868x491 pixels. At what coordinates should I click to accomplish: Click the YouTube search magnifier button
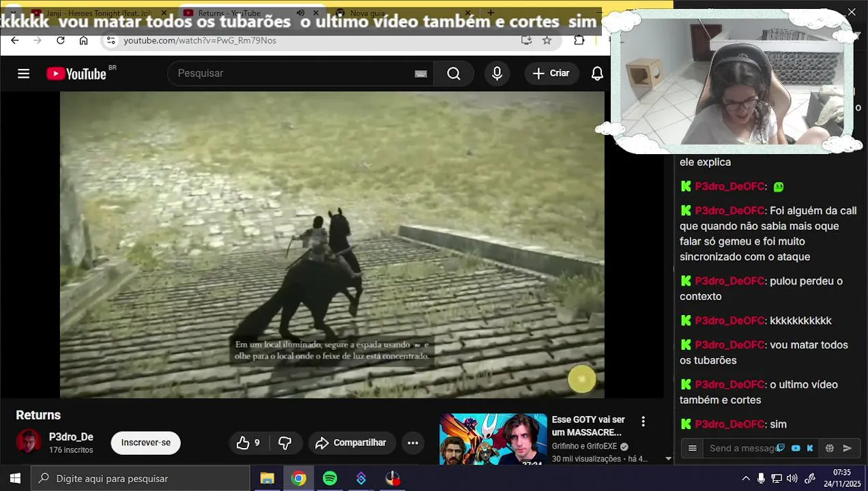click(x=454, y=74)
